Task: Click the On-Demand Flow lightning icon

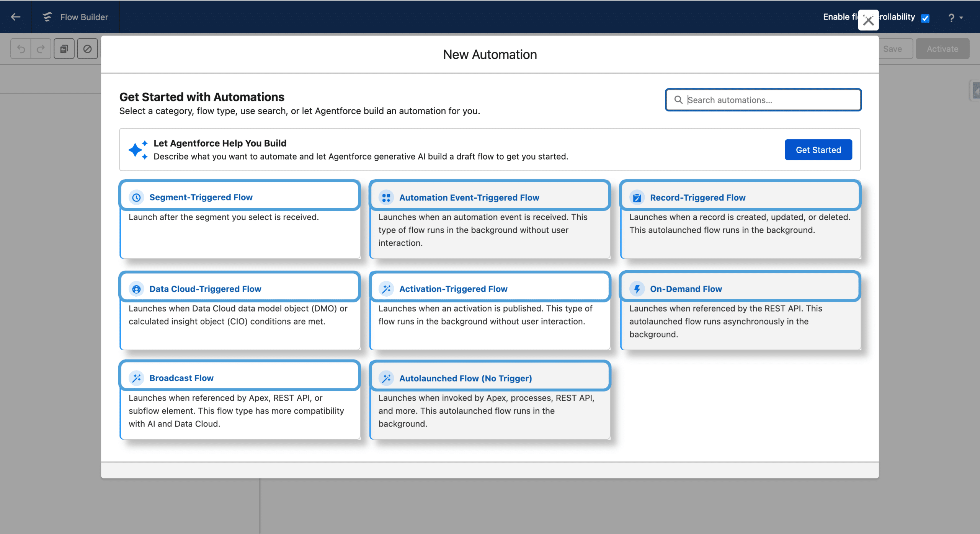Action: tap(637, 289)
